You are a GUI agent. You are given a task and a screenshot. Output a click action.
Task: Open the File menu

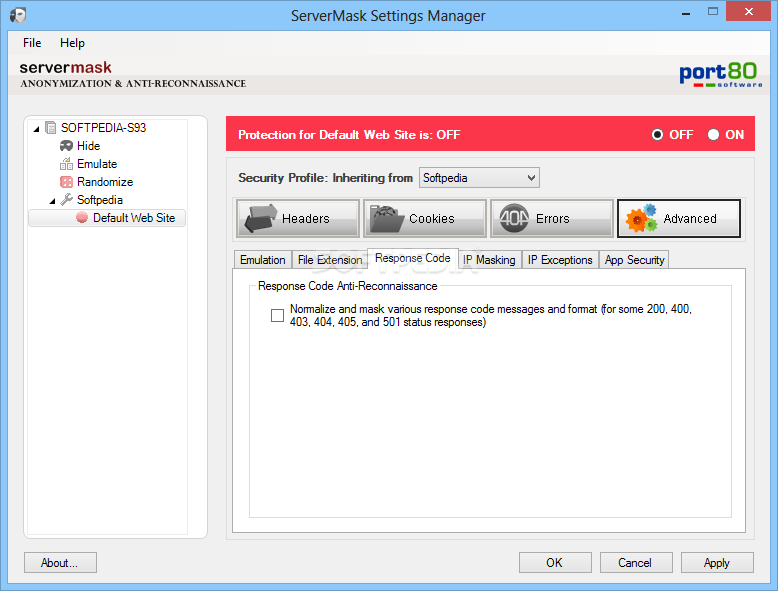tap(32, 43)
